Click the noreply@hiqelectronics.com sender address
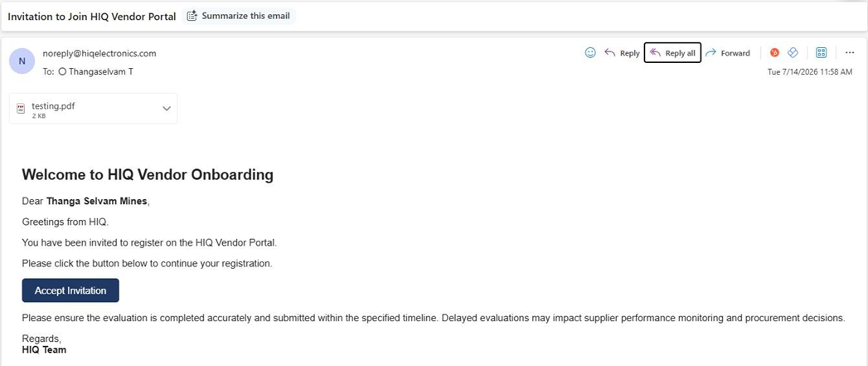868x366 pixels. point(99,54)
